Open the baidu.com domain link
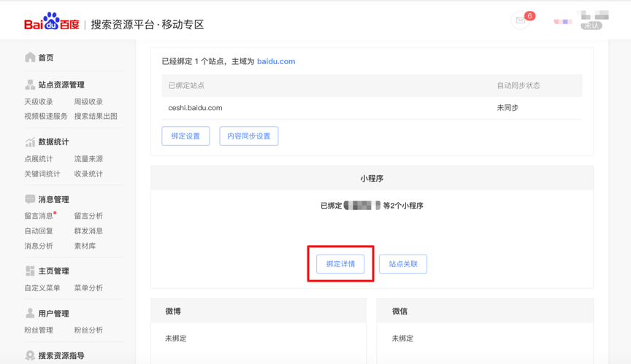This screenshot has width=631, height=364. 276,61
